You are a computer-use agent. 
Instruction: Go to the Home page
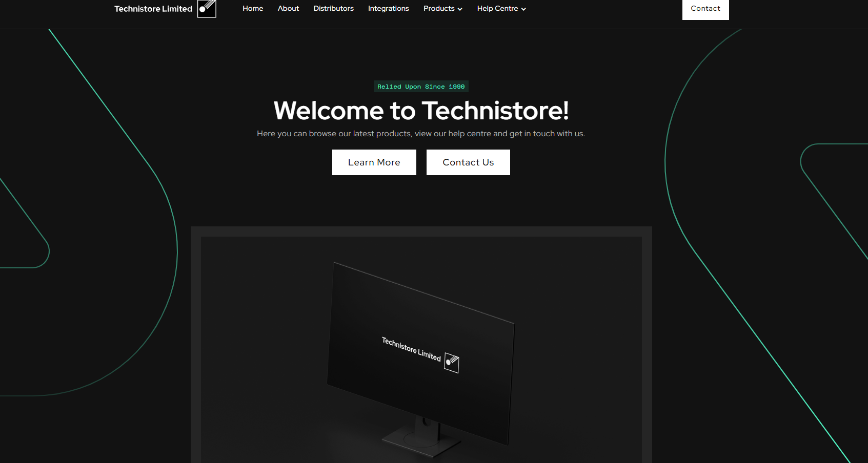click(253, 9)
